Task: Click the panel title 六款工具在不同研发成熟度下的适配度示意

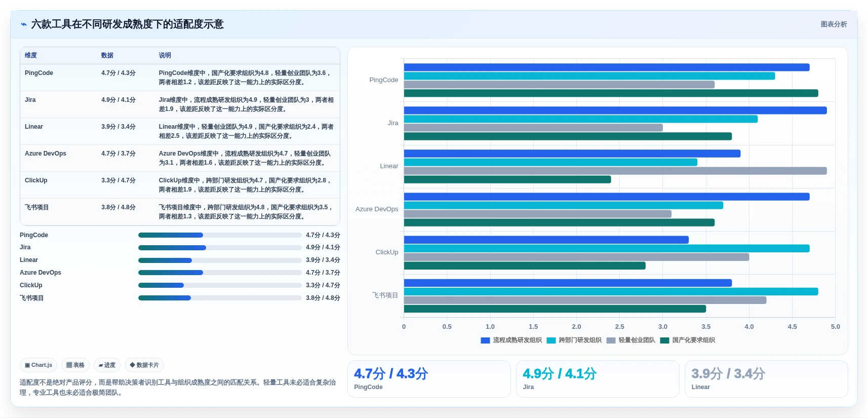Action: [x=128, y=24]
